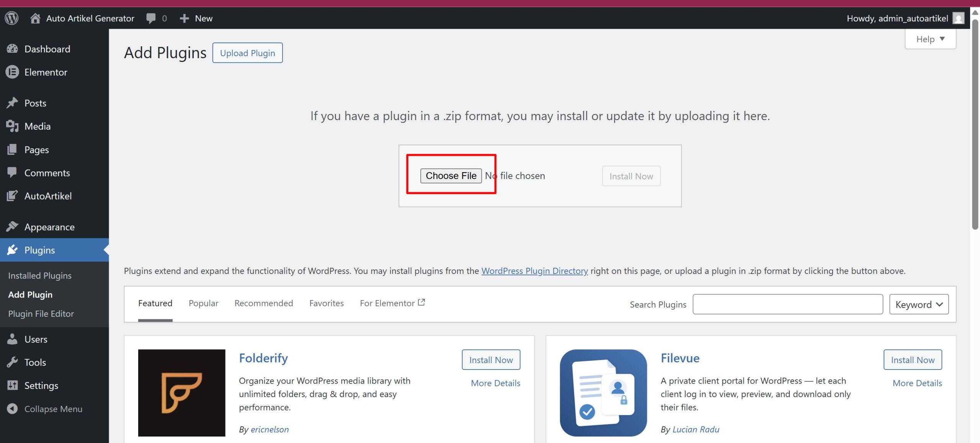Click the Settings sidebar icon
This screenshot has width=980, height=443.
pos(12,385)
